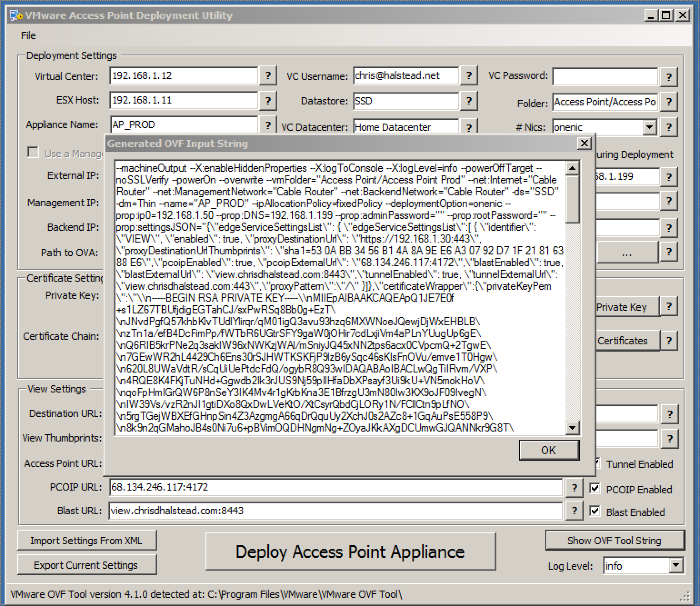Image resolution: width=700 pixels, height=606 pixels.
Task: Toggle the PCOIP Enabled checkbox
Action: (595, 488)
